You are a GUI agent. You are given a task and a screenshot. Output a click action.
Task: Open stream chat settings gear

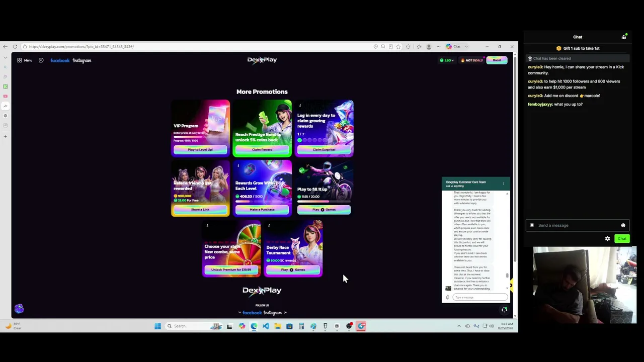coord(607,239)
